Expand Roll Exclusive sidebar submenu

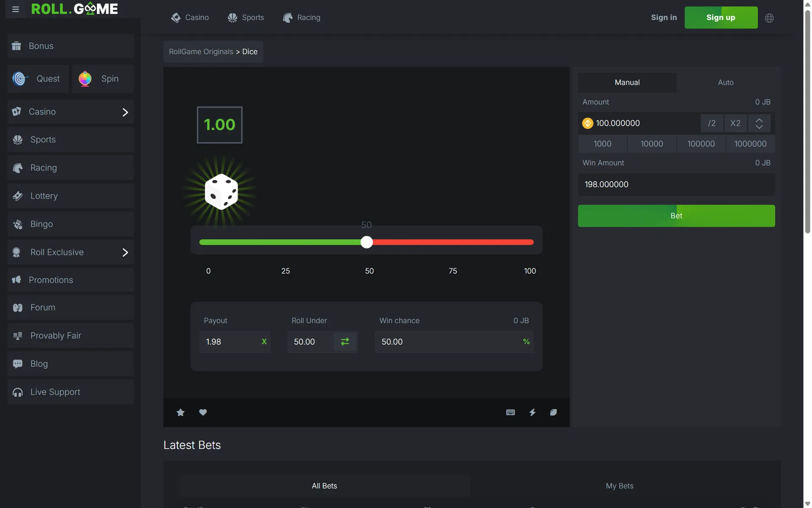(x=125, y=253)
